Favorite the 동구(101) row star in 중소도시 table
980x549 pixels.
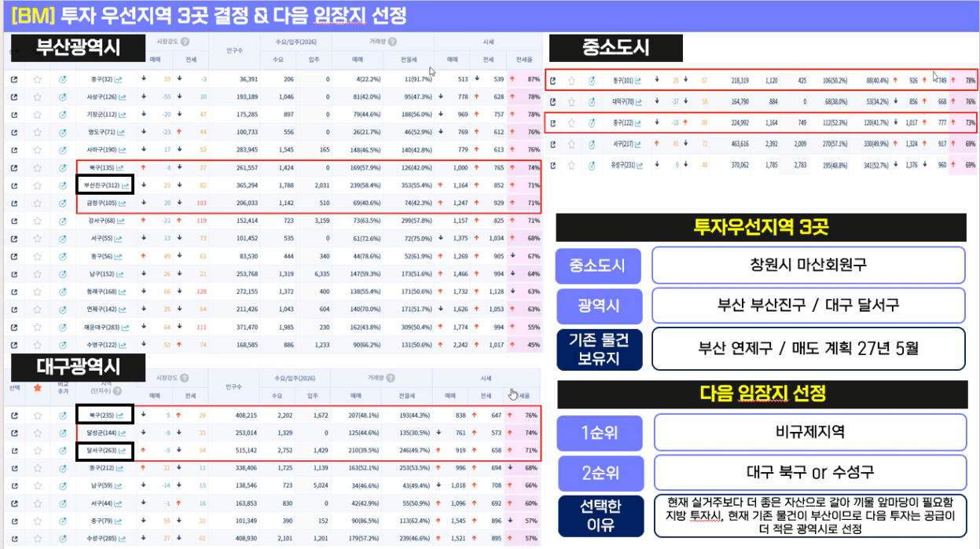pyautogui.click(x=571, y=80)
